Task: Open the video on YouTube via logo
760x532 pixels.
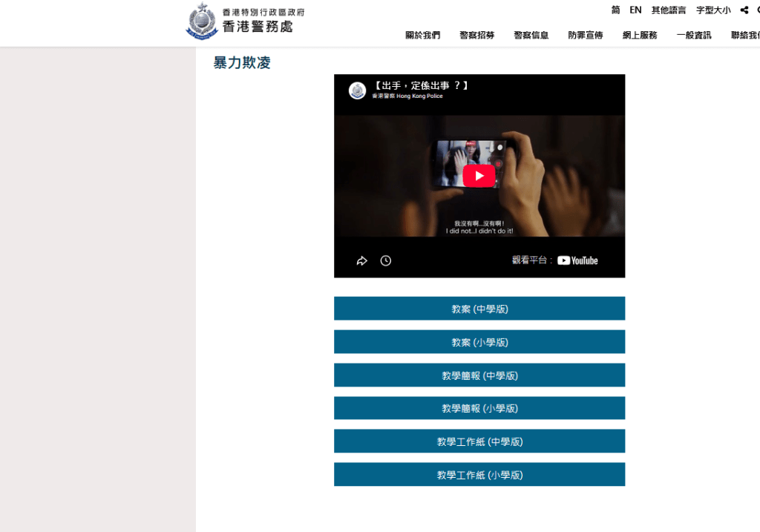Action: pyautogui.click(x=577, y=260)
